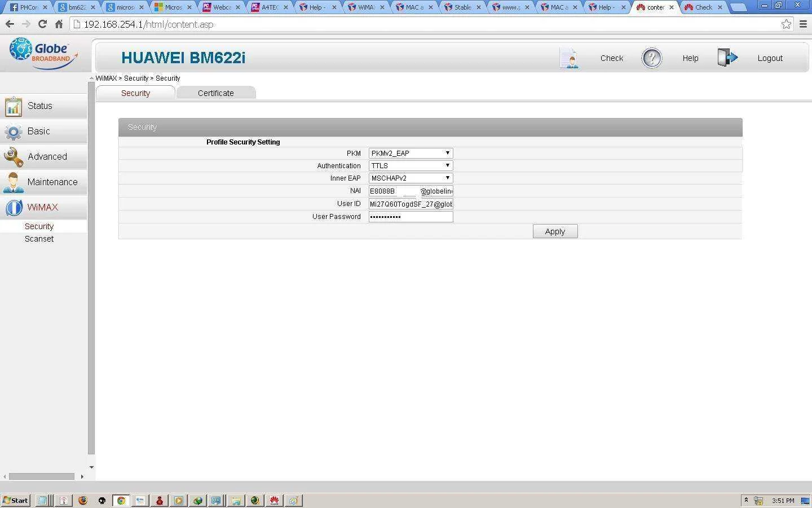Open Firefox from the taskbar
812x508 pixels.
(83, 501)
